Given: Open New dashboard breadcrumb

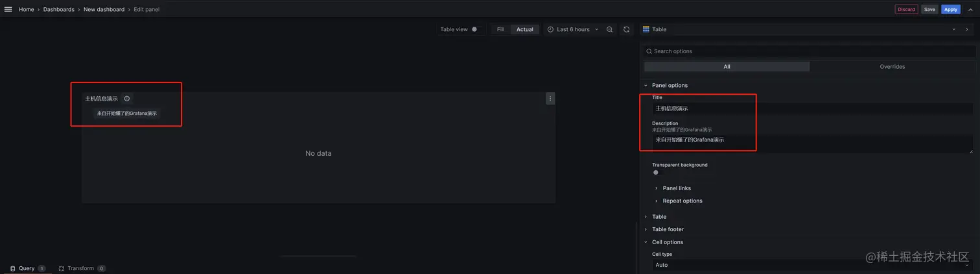Looking at the screenshot, I should pyautogui.click(x=104, y=10).
